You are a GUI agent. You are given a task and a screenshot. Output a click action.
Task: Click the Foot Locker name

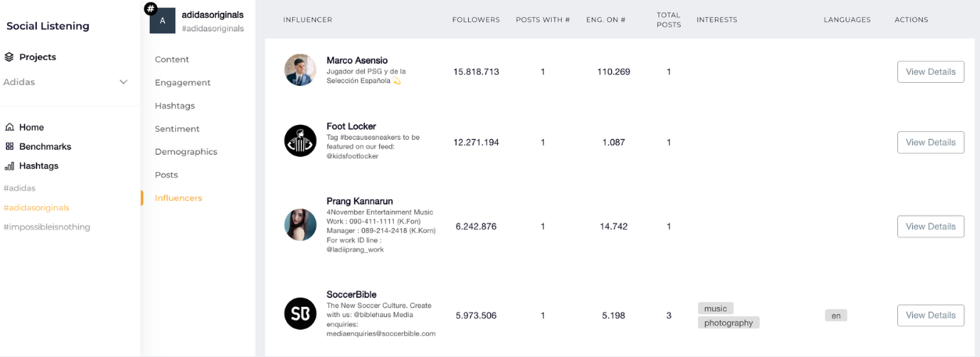tap(352, 127)
